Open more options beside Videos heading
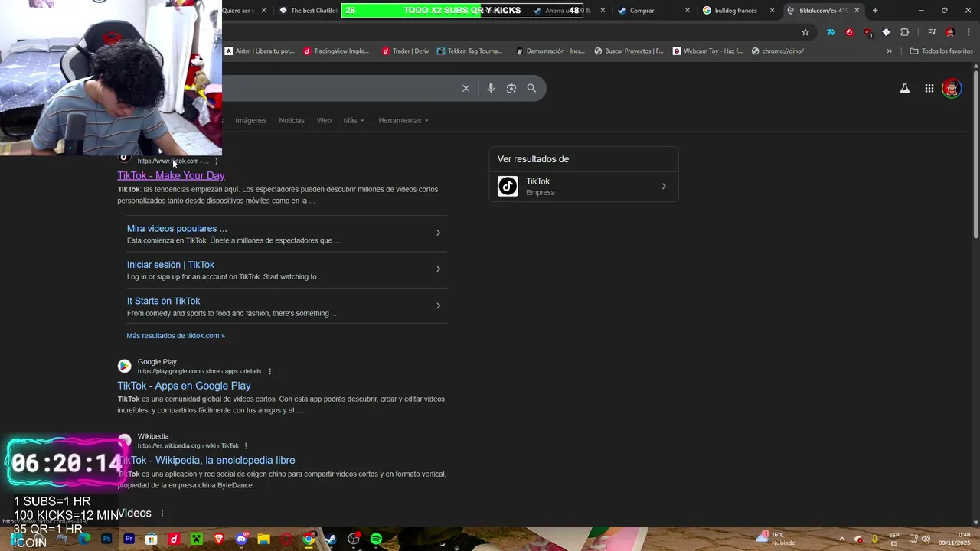980x551 pixels. coord(162,514)
